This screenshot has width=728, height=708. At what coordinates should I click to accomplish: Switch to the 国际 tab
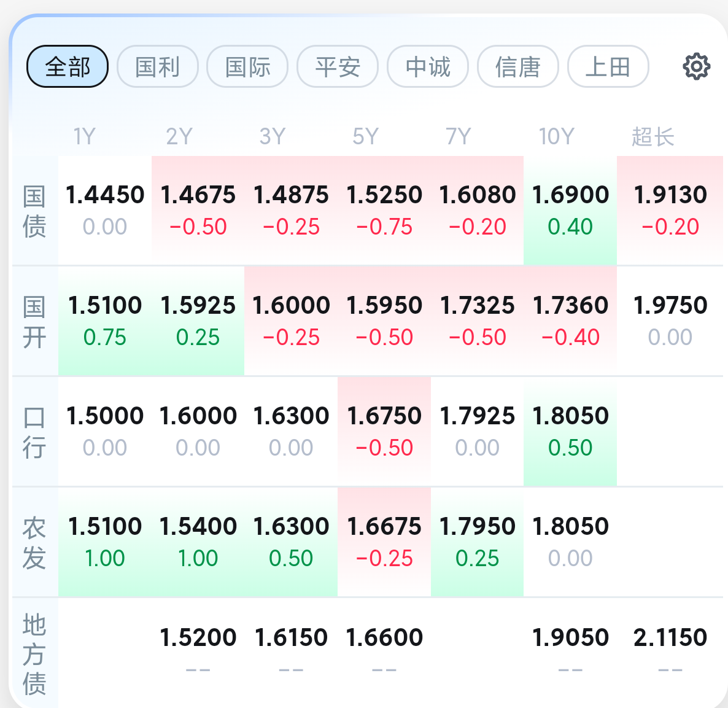(x=247, y=66)
